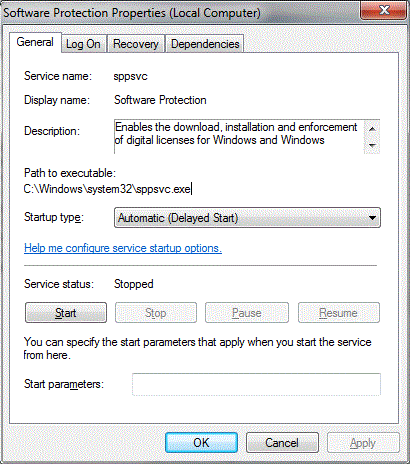The image size is (410, 464).
Task: Close the Software Protection Properties dialog
Action: (x=384, y=10)
